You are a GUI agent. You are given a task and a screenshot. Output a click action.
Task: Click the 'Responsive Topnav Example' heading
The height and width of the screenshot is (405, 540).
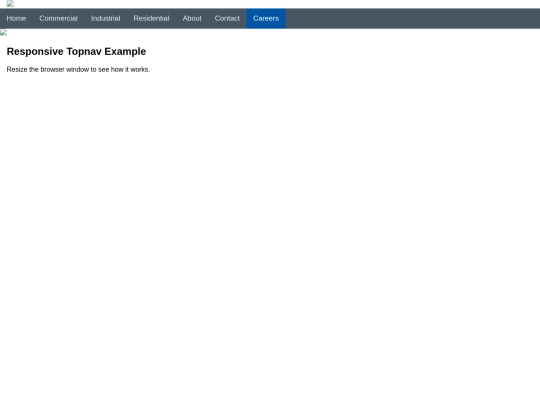[76, 51]
